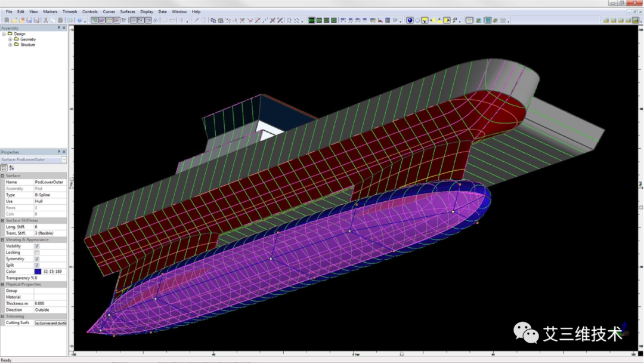This screenshot has height=363, width=644.
Task: Open the Window menu
Action: click(x=179, y=11)
